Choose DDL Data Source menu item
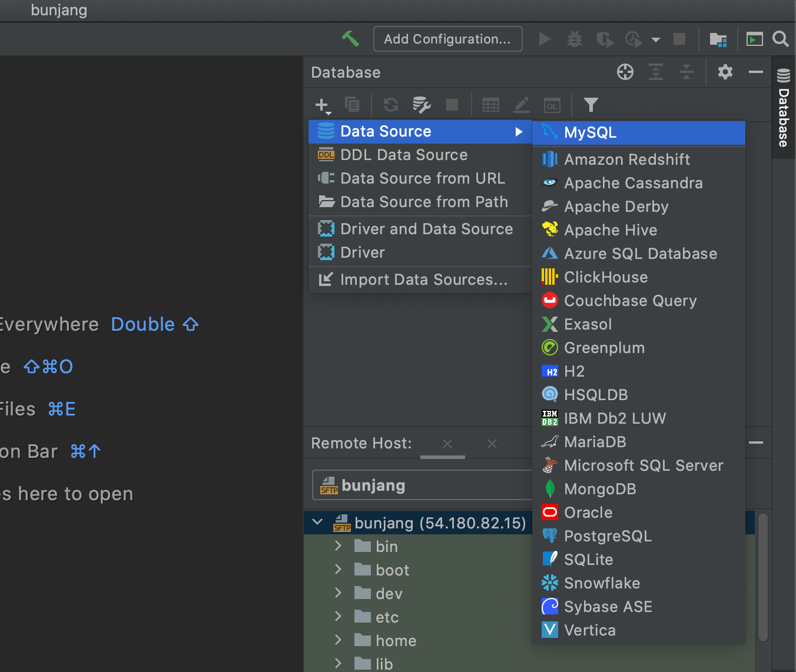The height and width of the screenshot is (672, 796). 420,155
